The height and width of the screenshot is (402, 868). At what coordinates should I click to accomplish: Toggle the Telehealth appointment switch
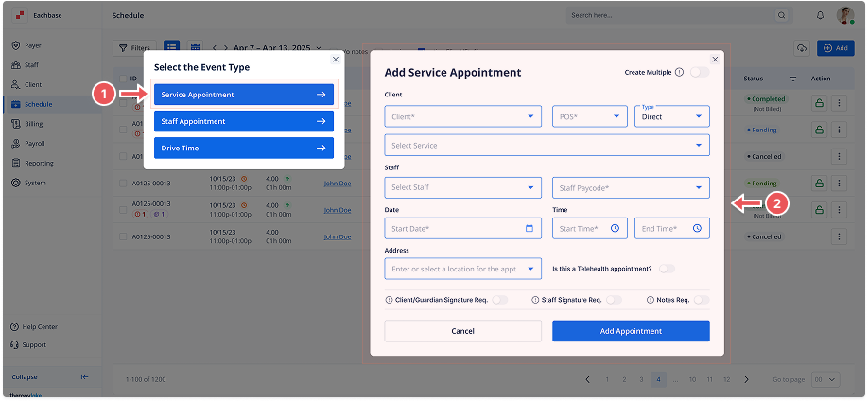pos(667,269)
